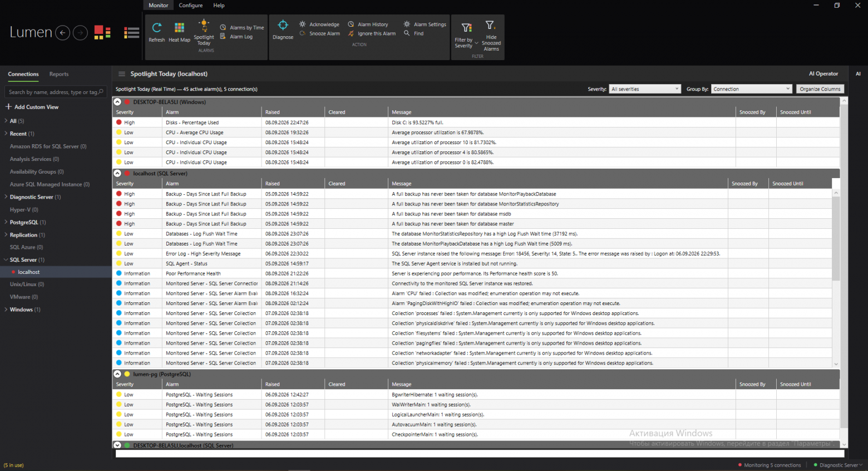
Task: Choose Ignore this Alarm
Action: [372, 33]
